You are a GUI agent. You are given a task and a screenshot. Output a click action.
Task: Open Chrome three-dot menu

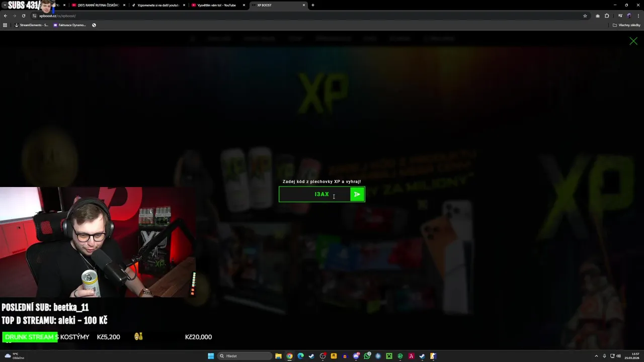tap(637, 16)
